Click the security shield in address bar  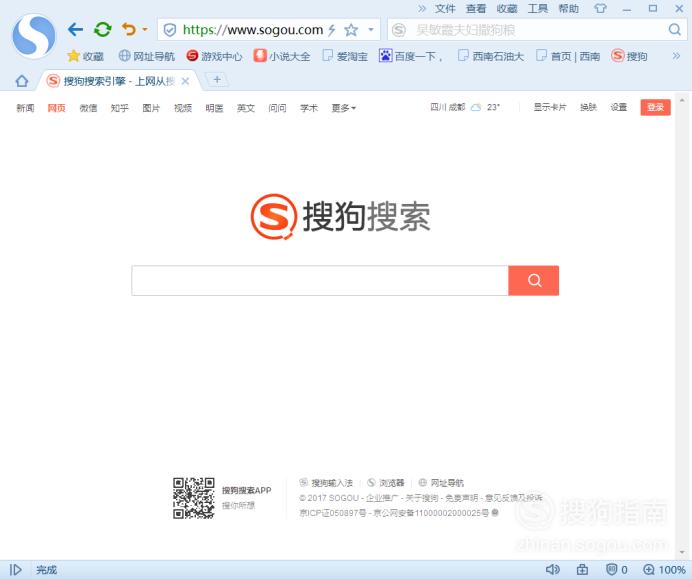(169, 30)
